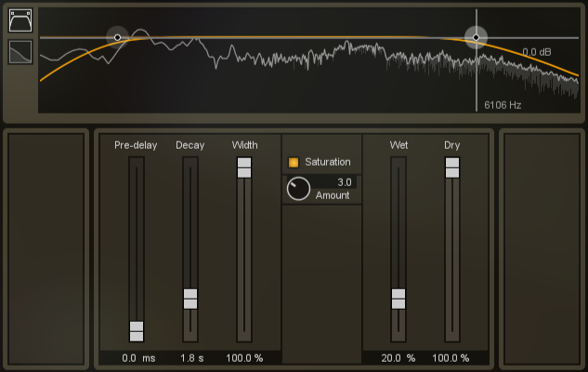This screenshot has width=588, height=372.
Task: Click the Amount label
Action: (333, 195)
